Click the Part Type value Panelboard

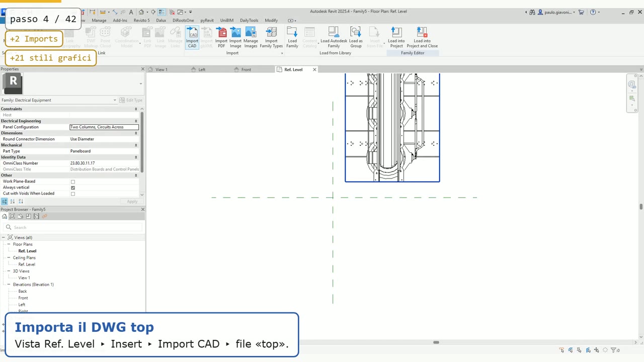pos(80,151)
